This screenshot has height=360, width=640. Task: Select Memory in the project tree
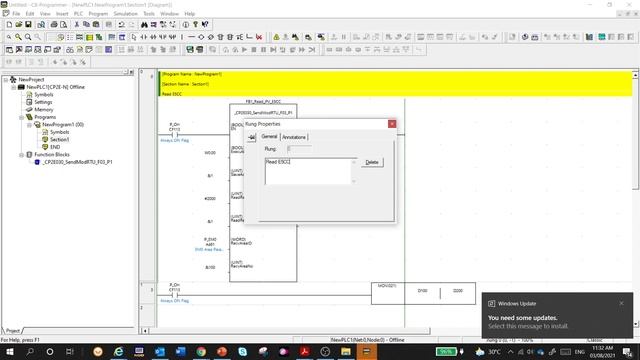44,109
